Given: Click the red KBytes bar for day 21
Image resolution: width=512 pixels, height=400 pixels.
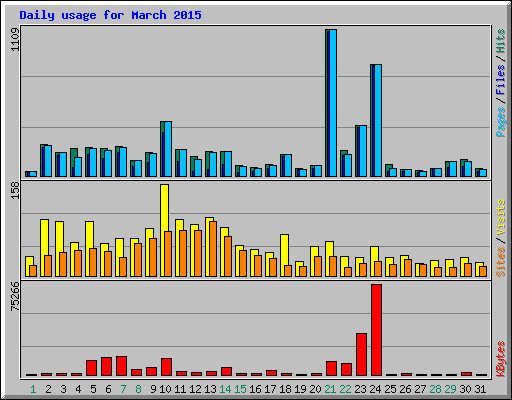Looking at the screenshot, I should (x=331, y=368).
